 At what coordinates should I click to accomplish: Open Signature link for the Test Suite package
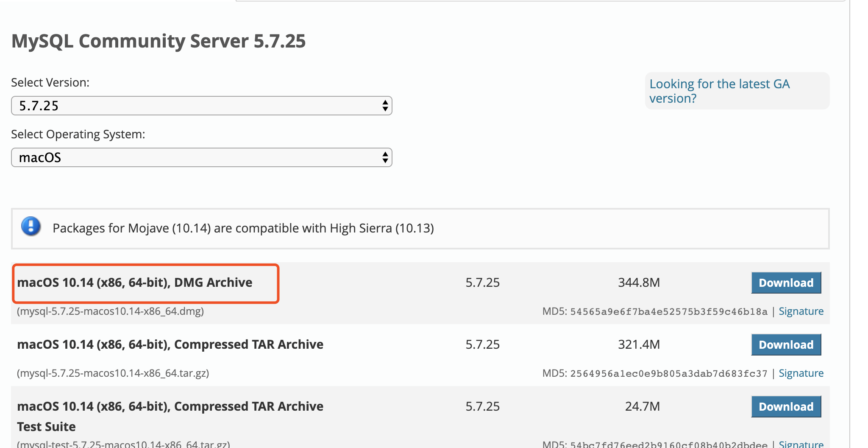pyautogui.click(x=801, y=444)
